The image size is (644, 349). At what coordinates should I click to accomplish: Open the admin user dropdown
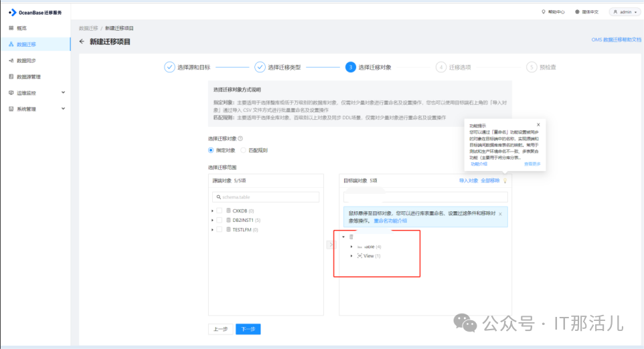[625, 12]
